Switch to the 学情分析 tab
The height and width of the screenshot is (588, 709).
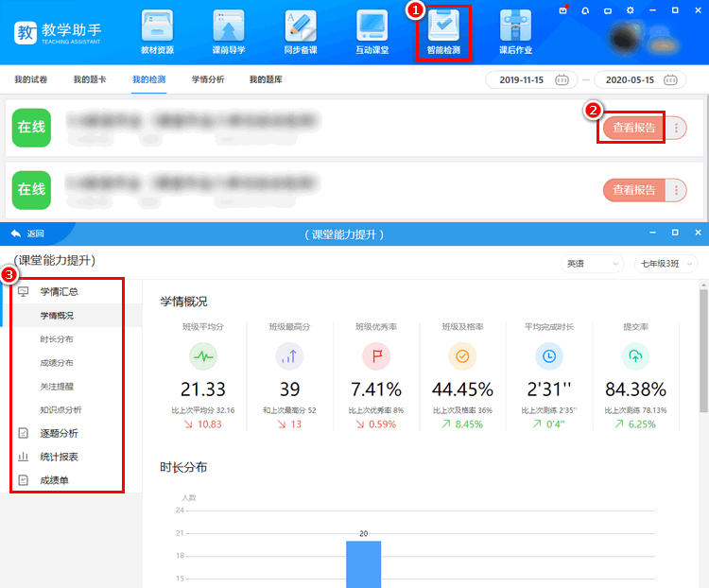pos(208,79)
